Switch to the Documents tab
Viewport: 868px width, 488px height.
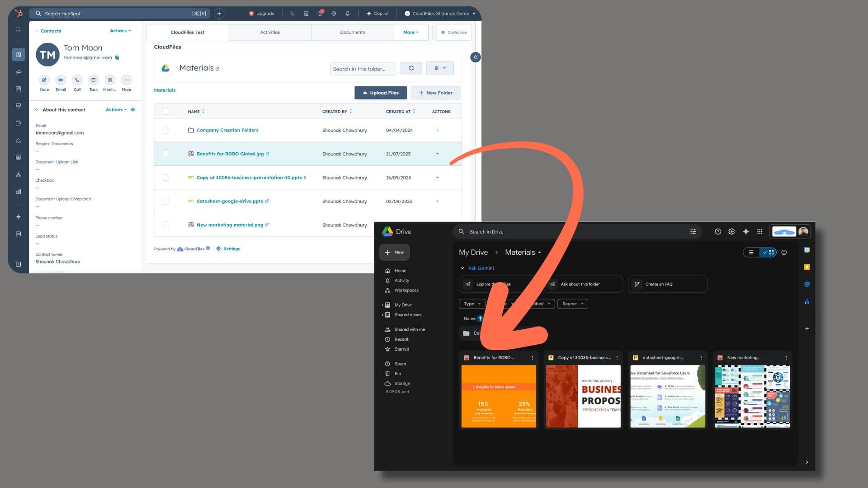tap(352, 33)
